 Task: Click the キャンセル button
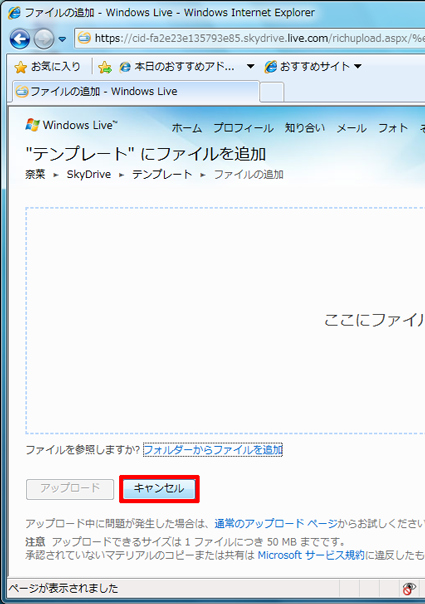coord(159,488)
